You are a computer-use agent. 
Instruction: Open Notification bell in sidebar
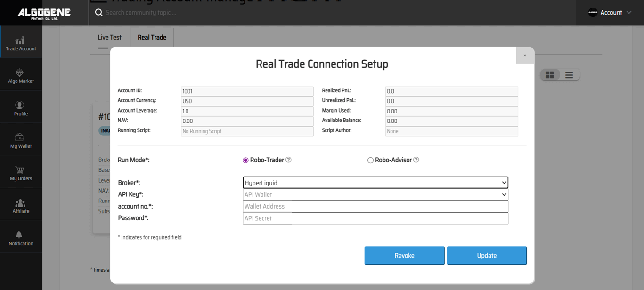coord(21,238)
